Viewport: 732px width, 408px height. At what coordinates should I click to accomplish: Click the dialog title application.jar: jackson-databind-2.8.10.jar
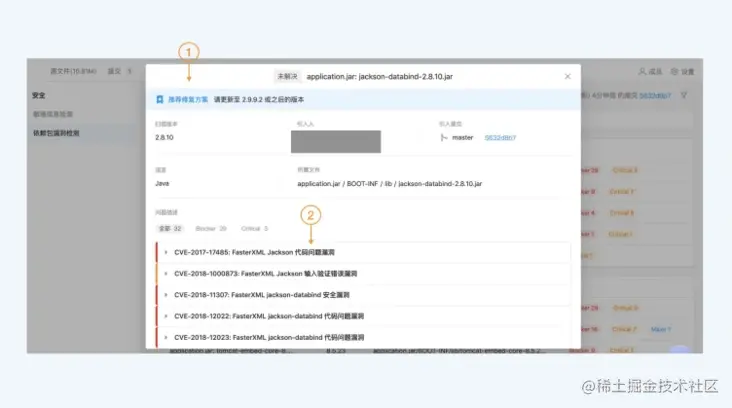click(x=380, y=77)
